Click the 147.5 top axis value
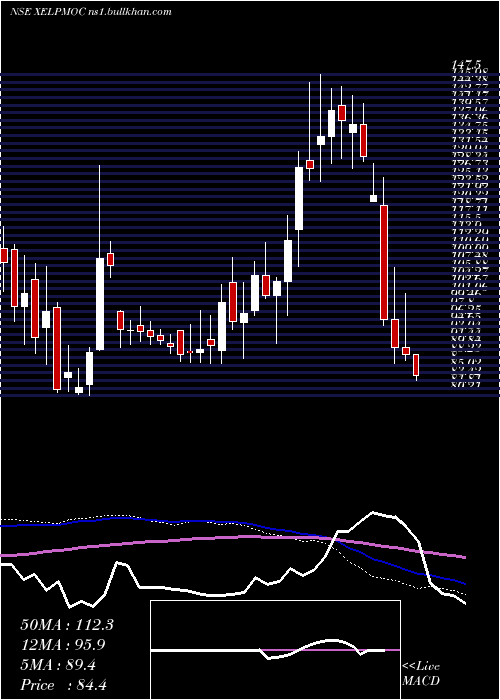 (x=468, y=67)
